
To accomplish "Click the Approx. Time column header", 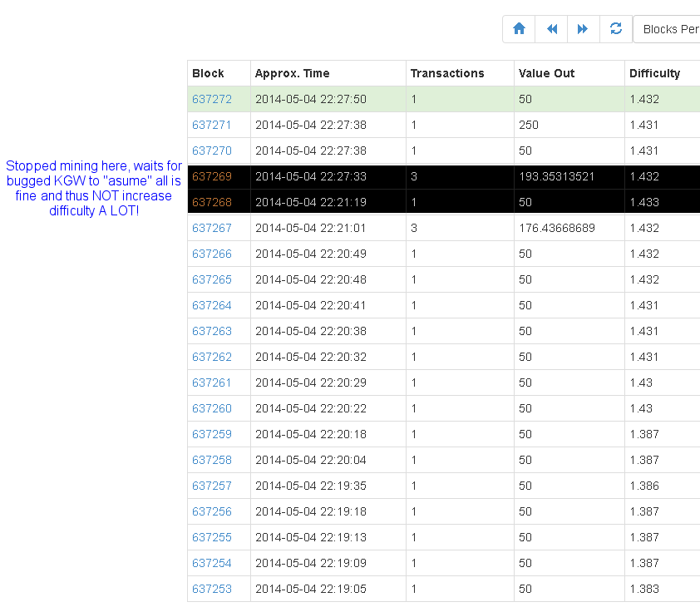I will tap(286, 73).
